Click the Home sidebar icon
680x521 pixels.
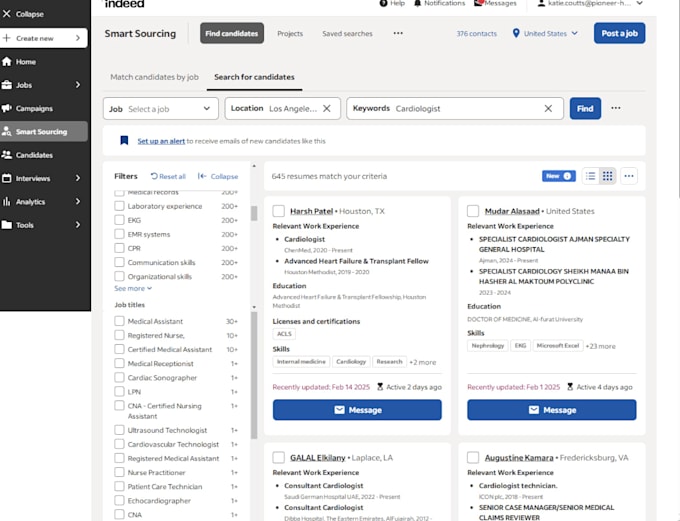7,62
